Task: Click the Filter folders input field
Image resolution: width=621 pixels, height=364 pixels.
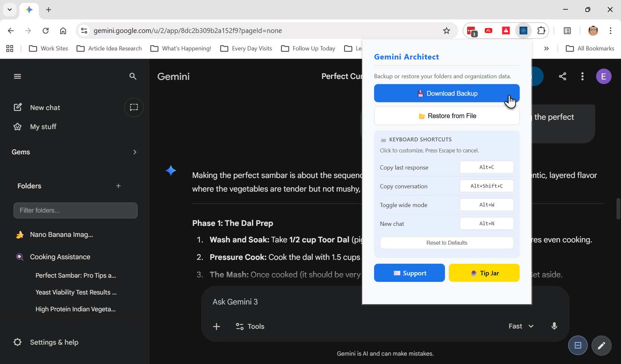Action: click(75, 210)
